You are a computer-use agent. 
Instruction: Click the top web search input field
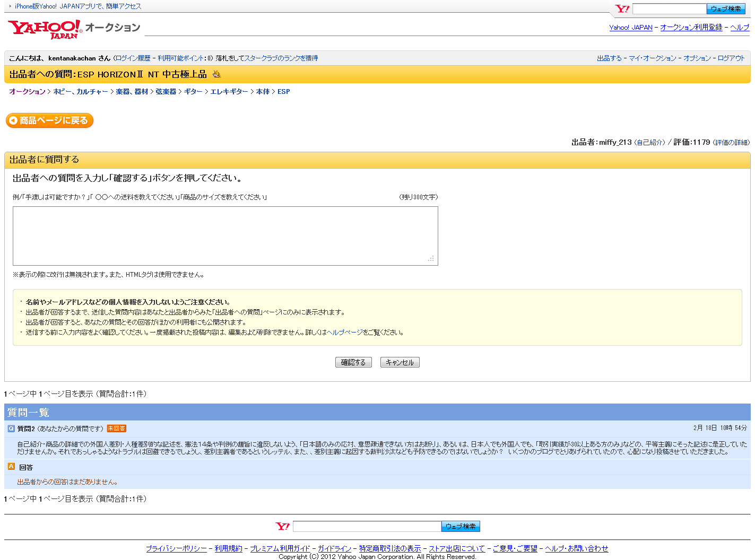point(670,9)
